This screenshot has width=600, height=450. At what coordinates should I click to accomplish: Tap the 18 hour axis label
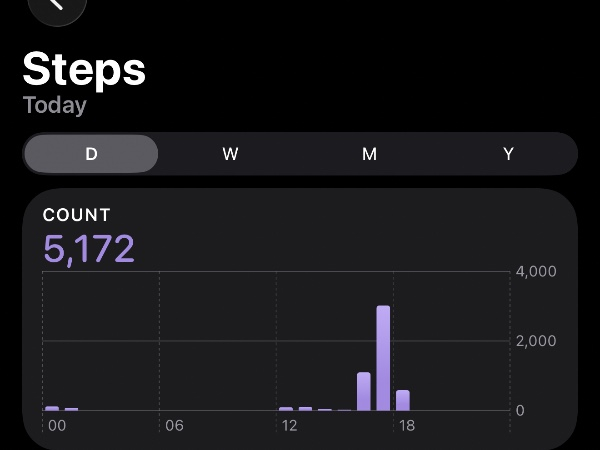tap(407, 426)
